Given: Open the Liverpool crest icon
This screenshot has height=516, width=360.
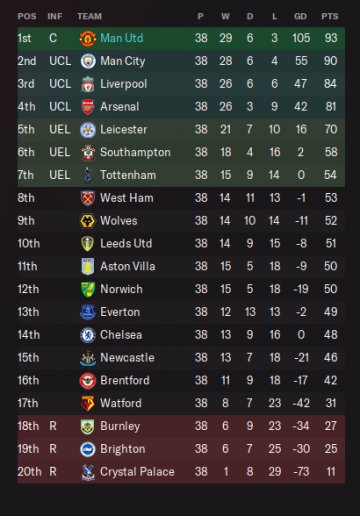Looking at the screenshot, I should click(x=88, y=84).
